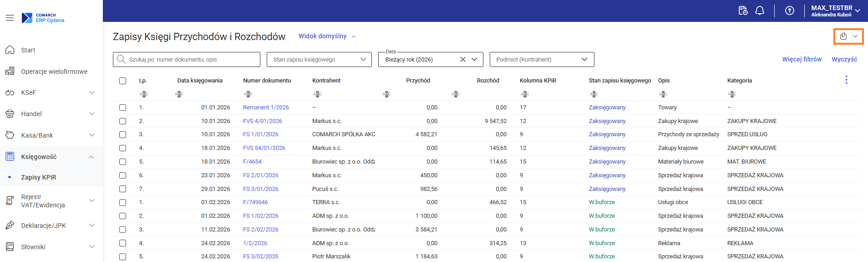This screenshot has height=262, width=868.
Task: Check the box for Remanent 1/2026 row
Action: 122,108
